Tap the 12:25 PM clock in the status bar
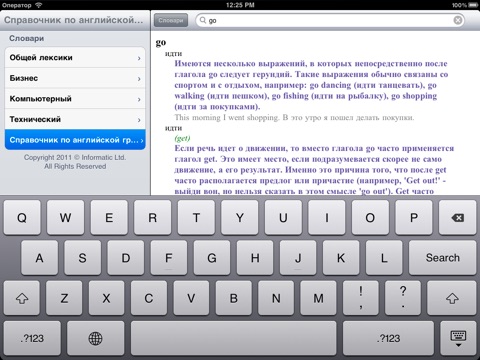Image resolution: width=480 pixels, height=360 pixels. coord(240,5)
